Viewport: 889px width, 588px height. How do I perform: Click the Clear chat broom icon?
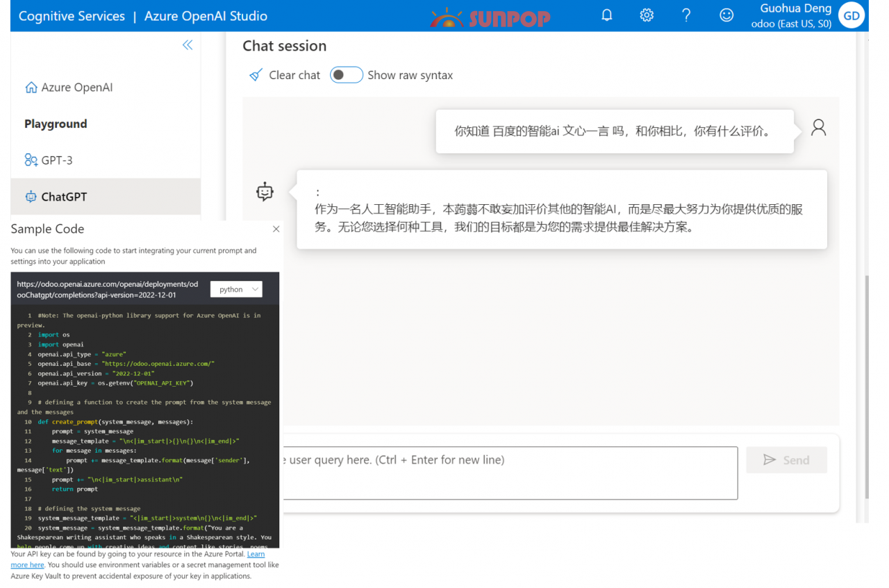pyautogui.click(x=256, y=74)
